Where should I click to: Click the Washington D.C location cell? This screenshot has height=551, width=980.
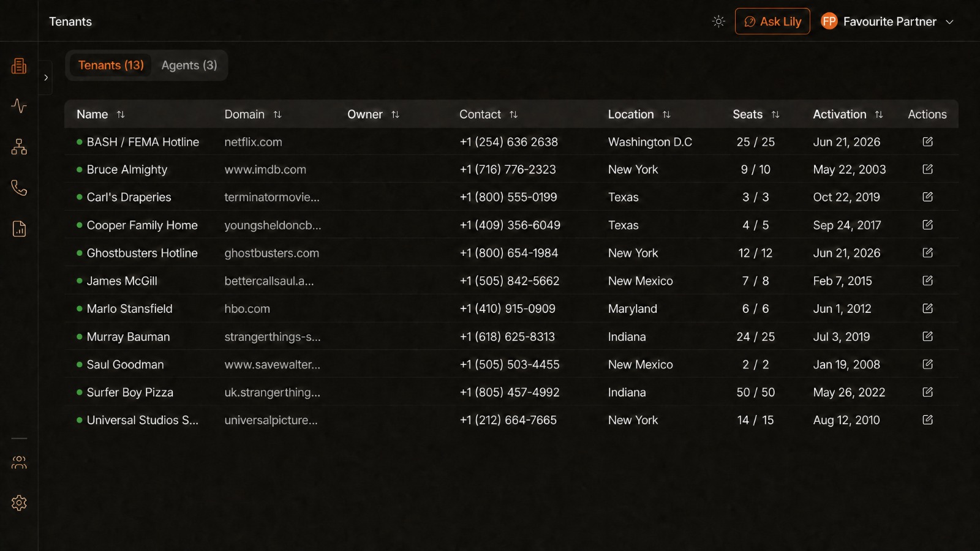point(650,142)
